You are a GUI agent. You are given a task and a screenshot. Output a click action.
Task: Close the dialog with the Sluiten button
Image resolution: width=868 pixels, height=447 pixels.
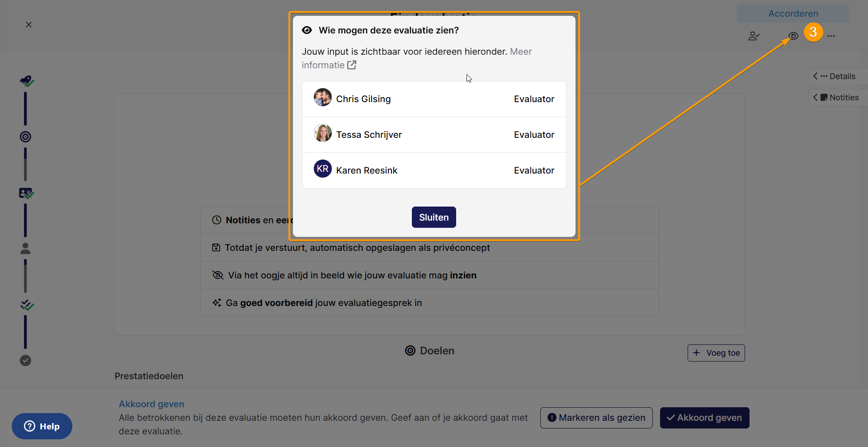coord(434,217)
